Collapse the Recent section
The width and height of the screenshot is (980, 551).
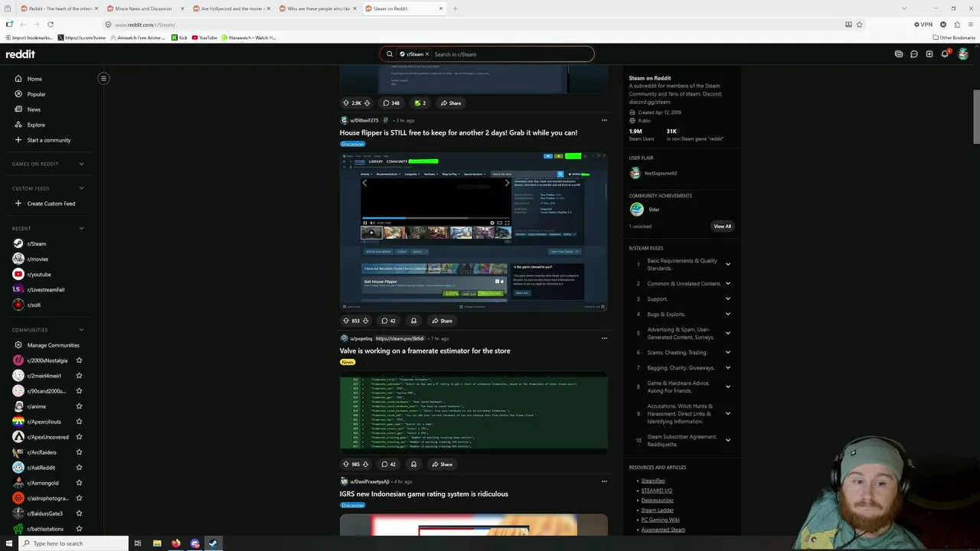point(81,228)
